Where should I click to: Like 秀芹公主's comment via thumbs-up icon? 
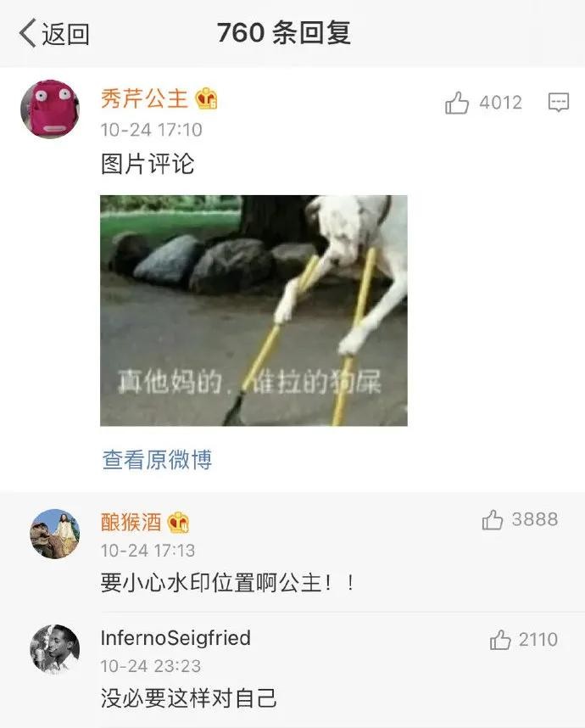pyautogui.click(x=457, y=102)
